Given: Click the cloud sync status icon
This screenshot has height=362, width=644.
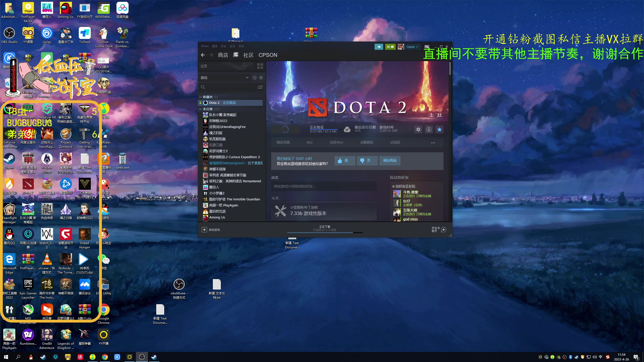Looking at the screenshot, I should point(347,129).
